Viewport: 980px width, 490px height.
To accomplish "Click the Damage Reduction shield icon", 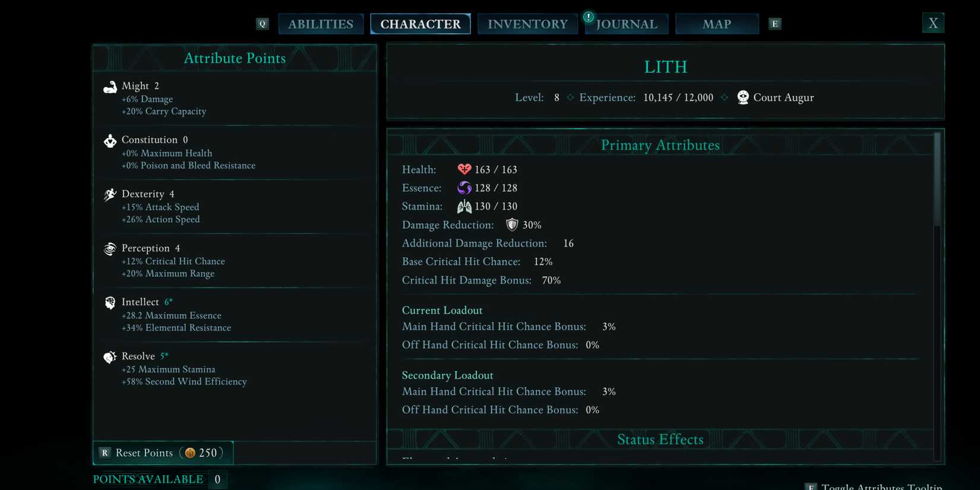I will (x=511, y=225).
